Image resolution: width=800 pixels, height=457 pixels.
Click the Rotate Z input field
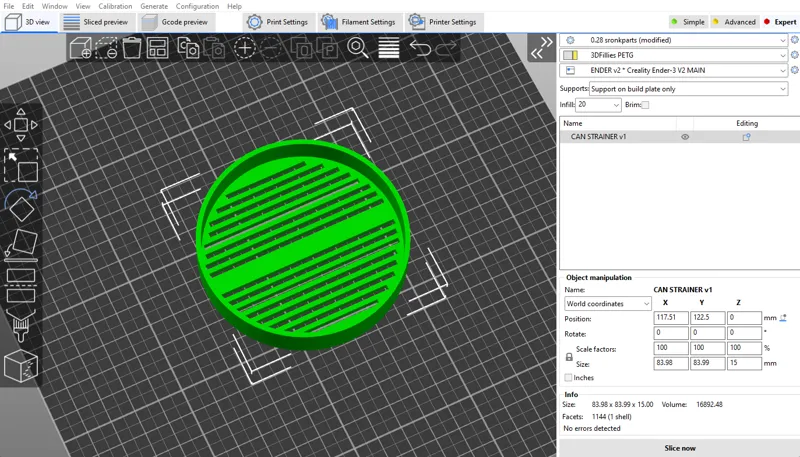[744, 333]
